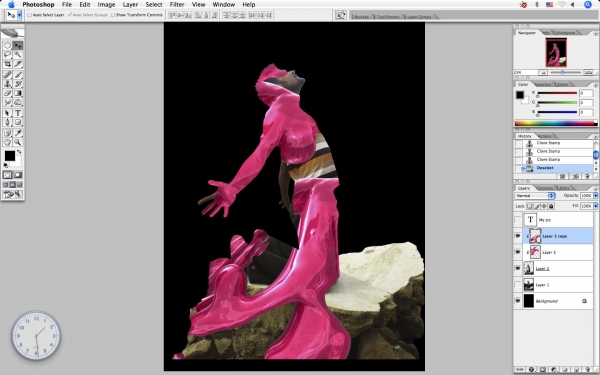Image resolution: width=600 pixels, height=375 pixels.
Task: Open the File menu
Action: pos(67,5)
